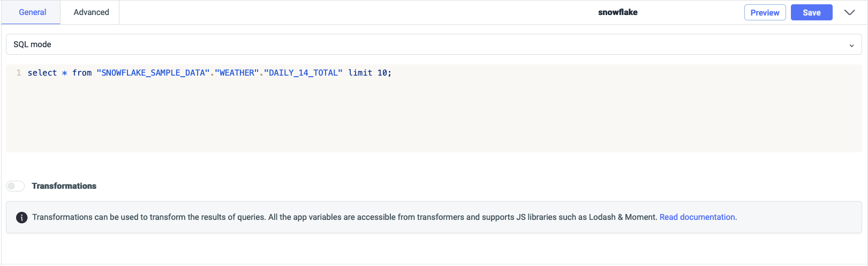
Task: Click the SQL mode dropdown arrow
Action: 851,46
